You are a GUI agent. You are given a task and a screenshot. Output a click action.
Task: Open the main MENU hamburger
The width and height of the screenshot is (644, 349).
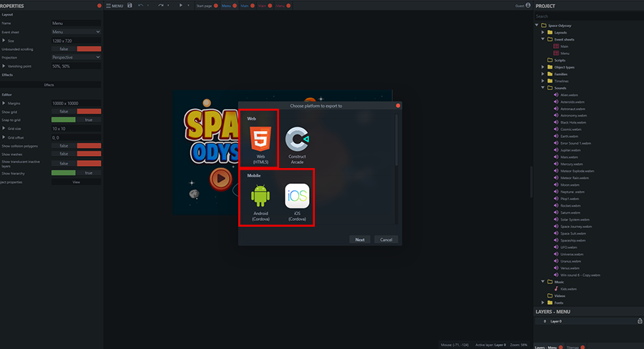(x=114, y=6)
